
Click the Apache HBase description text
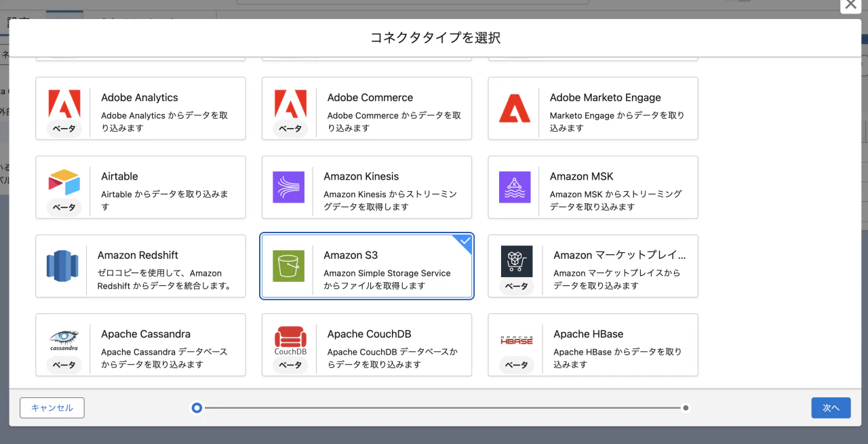coord(618,358)
